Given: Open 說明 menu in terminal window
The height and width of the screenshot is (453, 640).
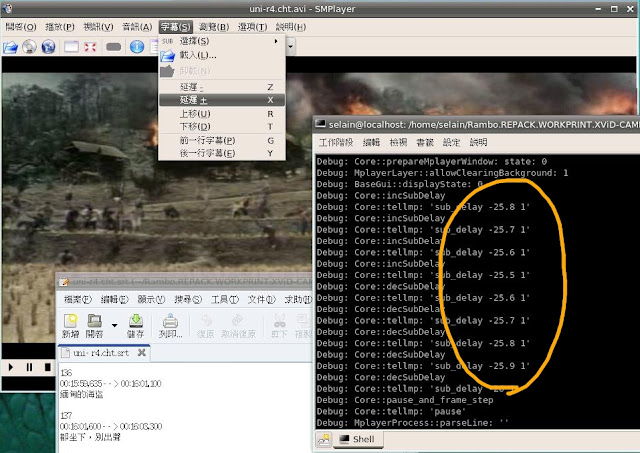Looking at the screenshot, I should tap(478, 142).
